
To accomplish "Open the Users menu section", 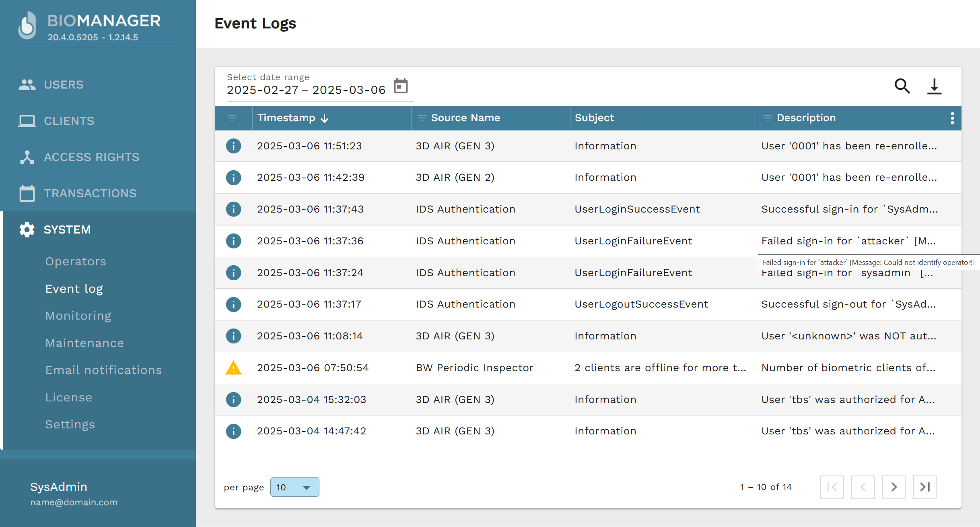I will coord(64,85).
